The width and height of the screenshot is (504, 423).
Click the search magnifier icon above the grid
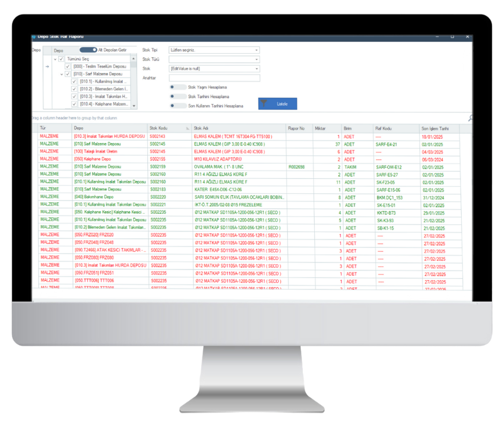[x=470, y=118]
